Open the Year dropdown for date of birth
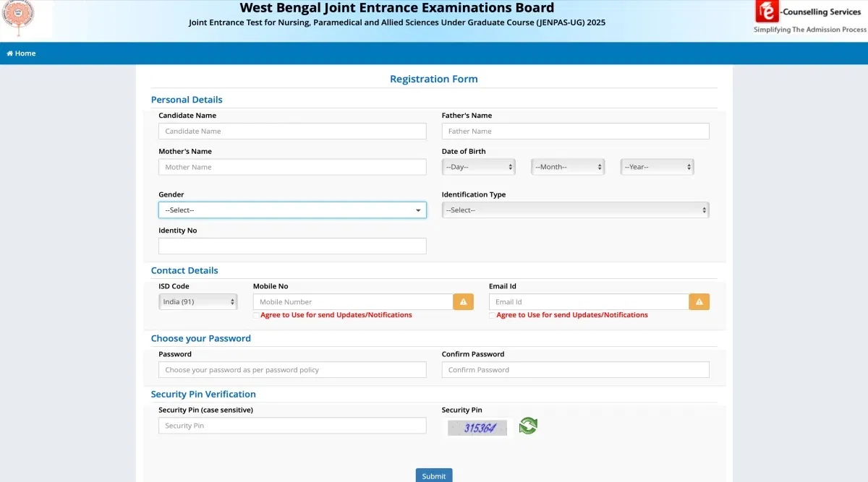 coord(658,167)
